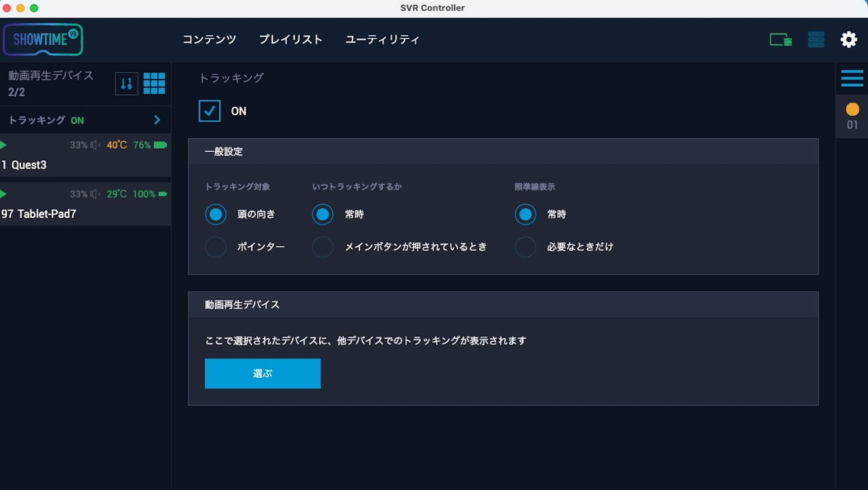Select the 97 Tablet-Pad7 device

(x=85, y=204)
